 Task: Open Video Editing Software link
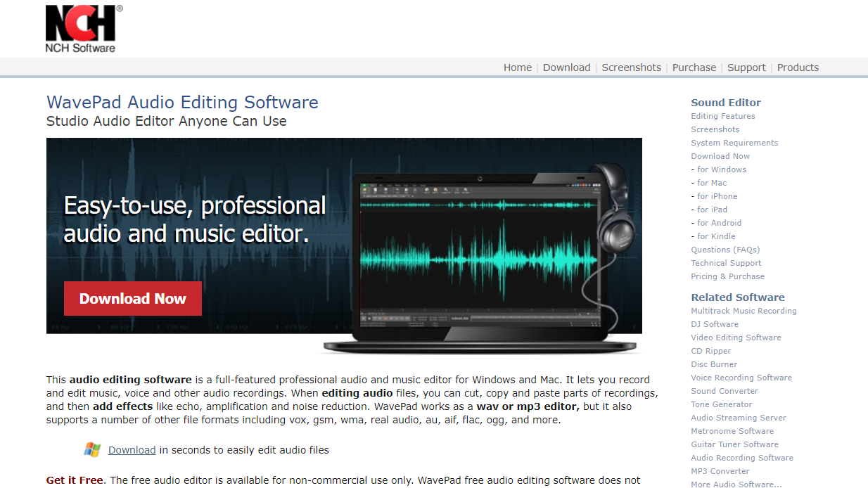(736, 338)
